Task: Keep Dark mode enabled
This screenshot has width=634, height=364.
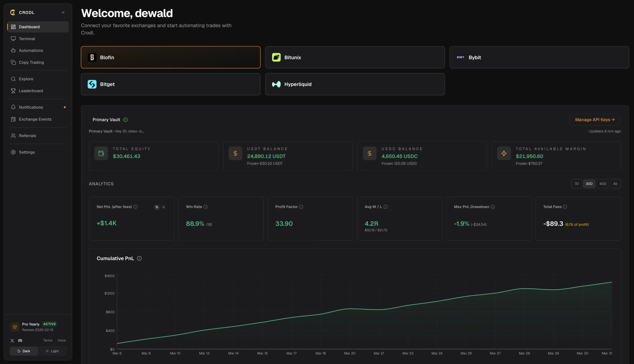Action: (24, 351)
